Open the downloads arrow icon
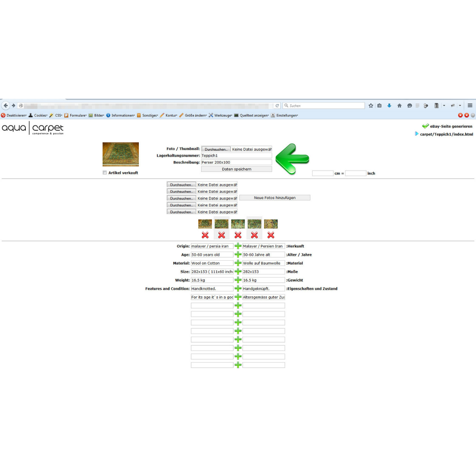 point(389,106)
